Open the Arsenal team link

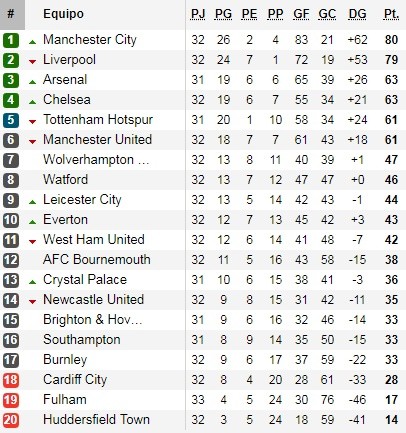[65, 80]
